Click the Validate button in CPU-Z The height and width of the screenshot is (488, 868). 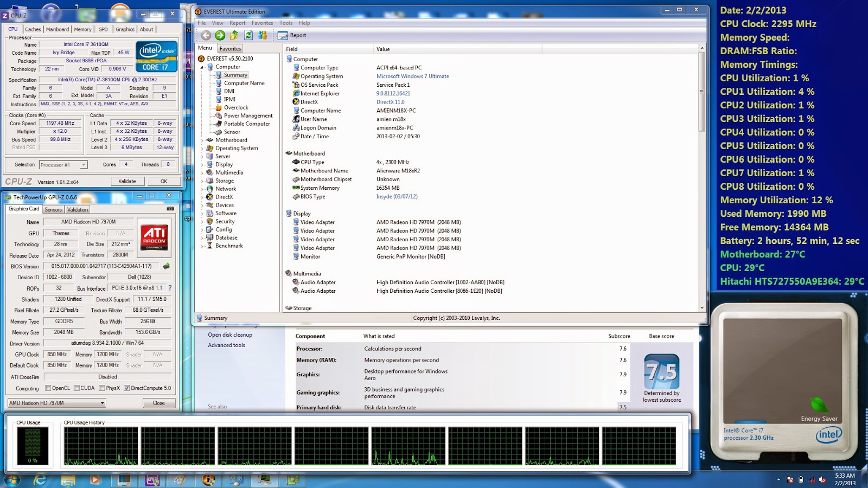(127, 181)
